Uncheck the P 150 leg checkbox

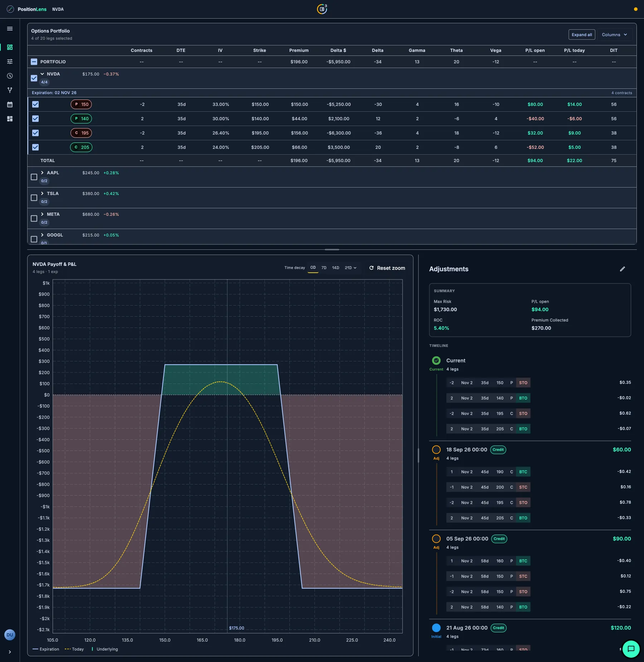(x=35, y=104)
